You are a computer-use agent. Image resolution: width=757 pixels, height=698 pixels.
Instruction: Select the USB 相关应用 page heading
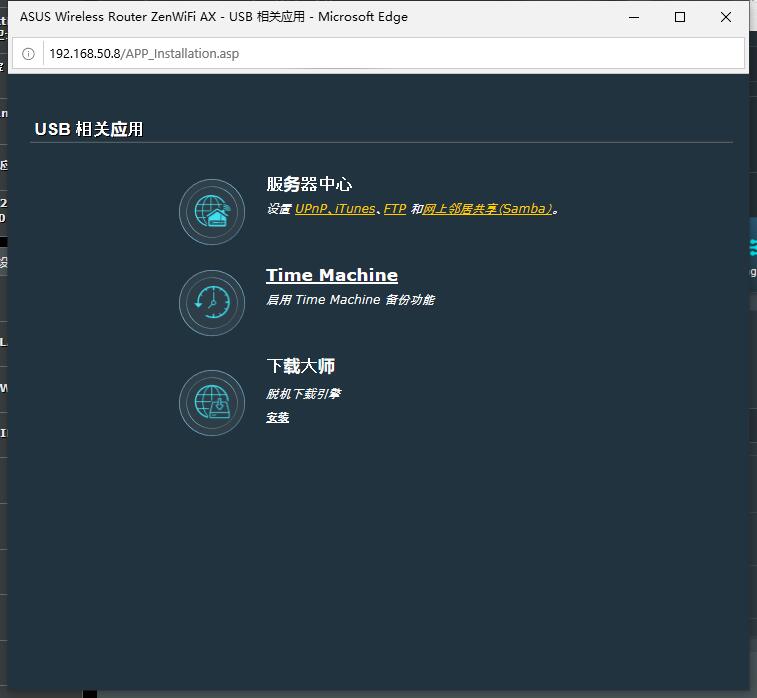(x=89, y=129)
